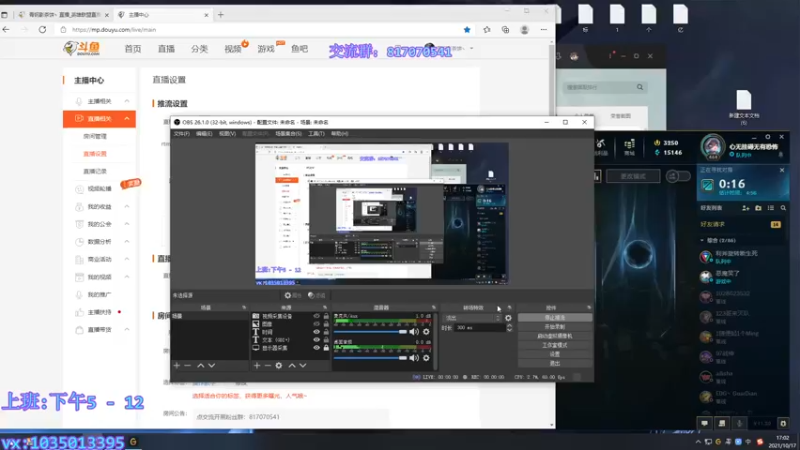This screenshot has width=800, height=450.
Task: Open the Scene Collection menu in OBS
Action: tap(288, 134)
